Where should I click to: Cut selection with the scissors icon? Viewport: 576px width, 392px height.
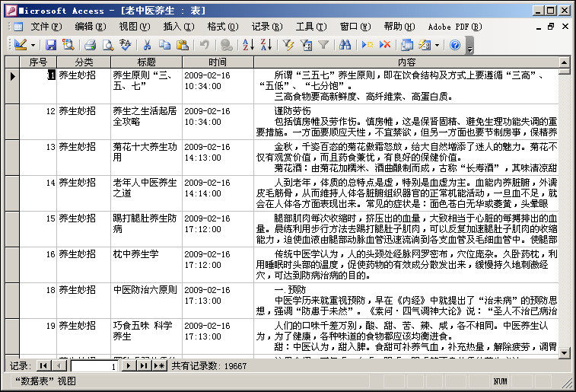coord(148,45)
